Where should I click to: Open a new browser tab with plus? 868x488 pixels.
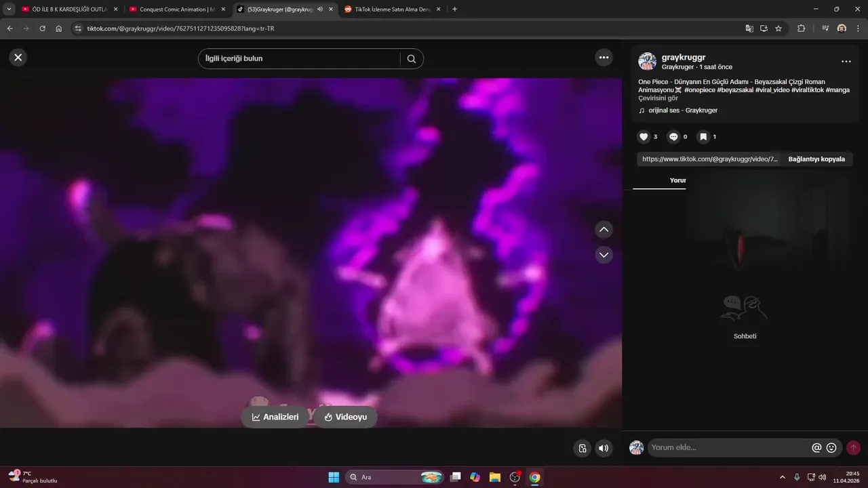454,9
